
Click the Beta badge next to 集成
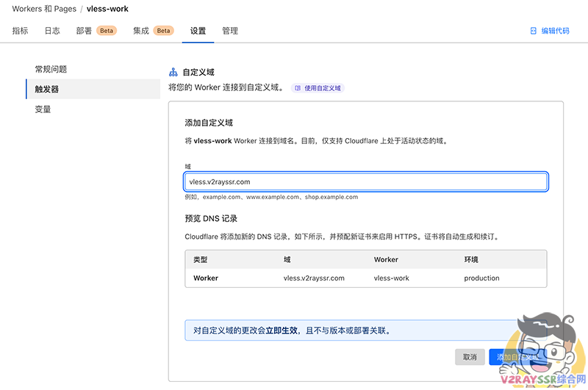[x=163, y=31]
